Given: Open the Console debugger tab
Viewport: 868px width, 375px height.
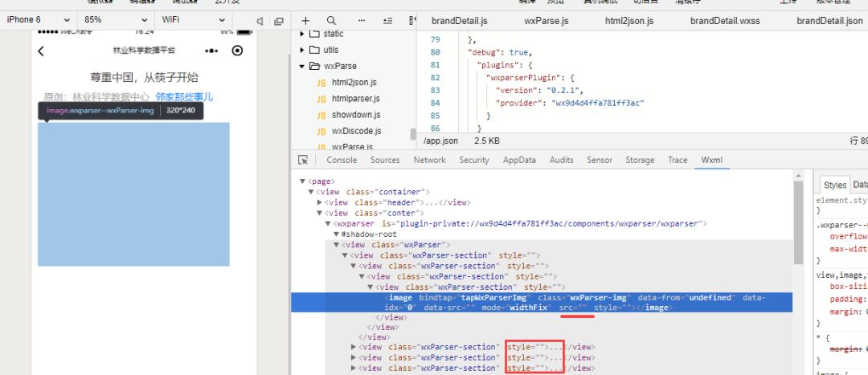Looking at the screenshot, I should coord(342,160).
